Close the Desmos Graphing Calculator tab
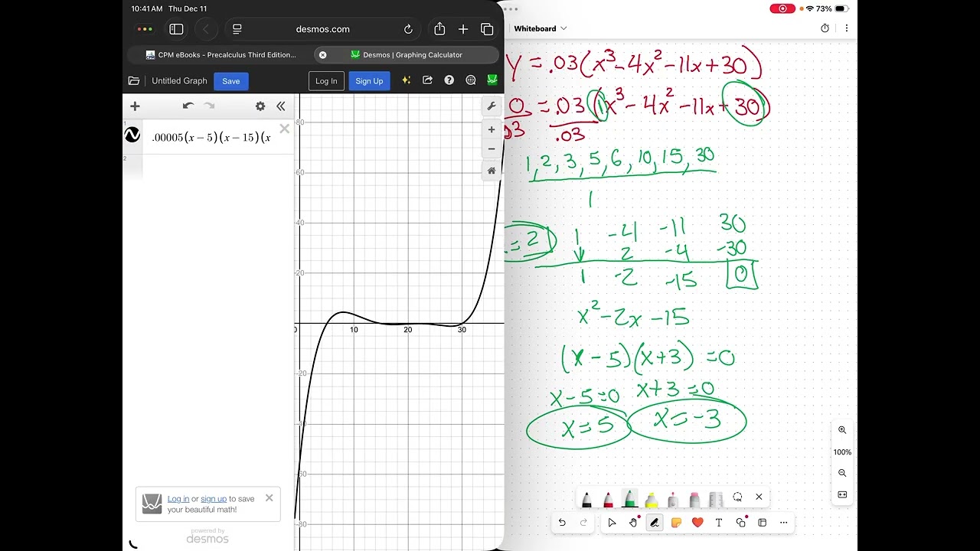 pos(322,55)
